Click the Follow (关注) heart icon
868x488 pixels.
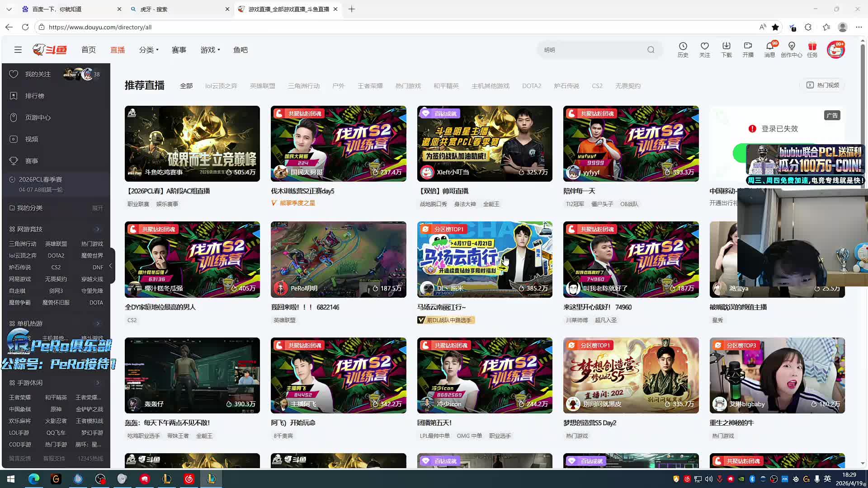(704, 47)
